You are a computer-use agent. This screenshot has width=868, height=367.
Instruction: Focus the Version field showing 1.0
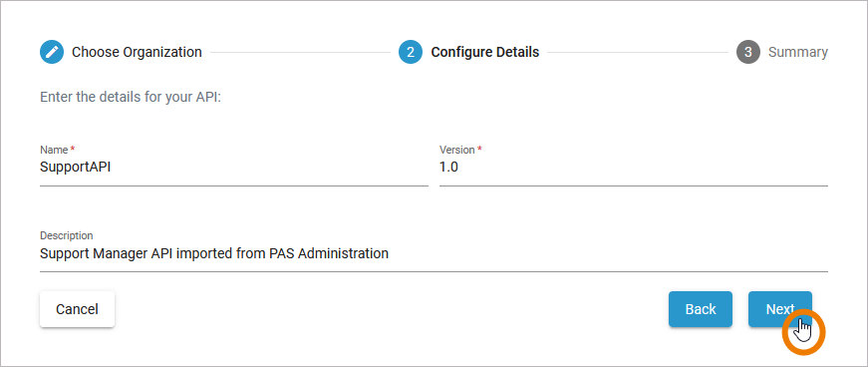634,168
